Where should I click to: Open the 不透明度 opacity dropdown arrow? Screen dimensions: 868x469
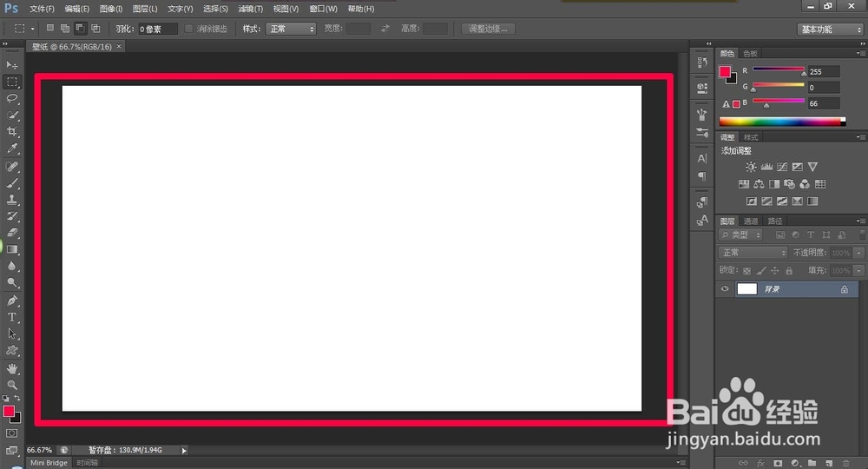pos(859,253)
